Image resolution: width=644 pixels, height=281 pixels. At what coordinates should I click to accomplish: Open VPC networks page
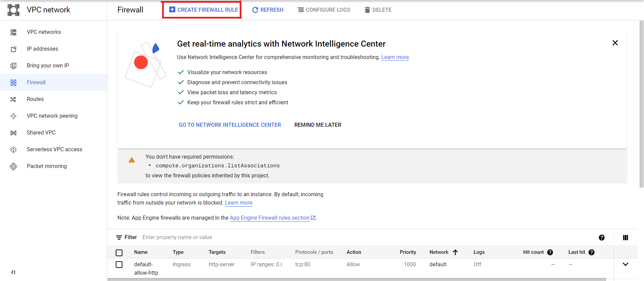[x=44, y=32]
